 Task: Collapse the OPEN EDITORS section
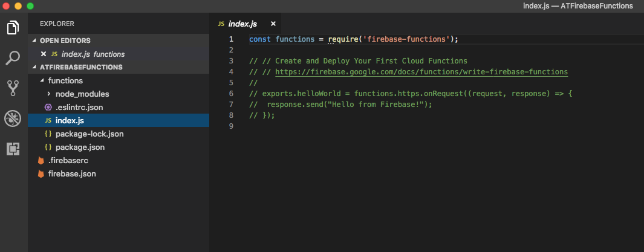[65, 40]
